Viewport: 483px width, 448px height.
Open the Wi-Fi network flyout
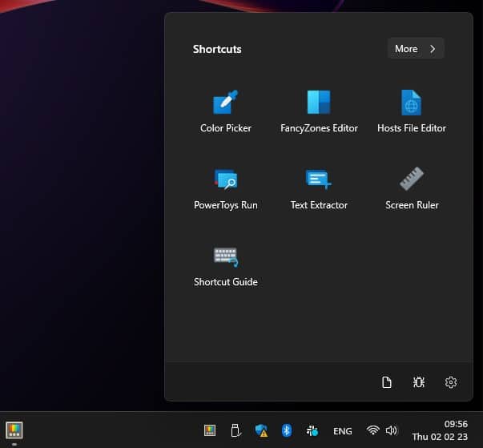(x=372, y=430)
